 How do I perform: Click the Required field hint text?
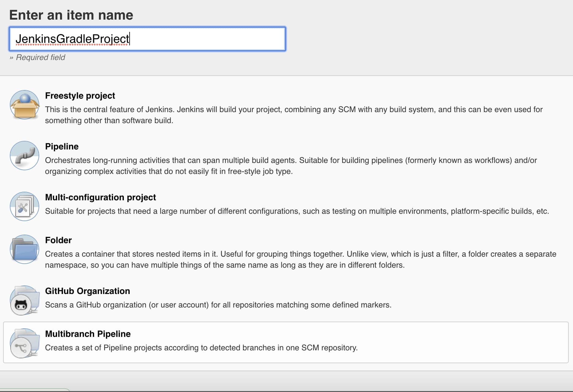[x=40, y=57]
